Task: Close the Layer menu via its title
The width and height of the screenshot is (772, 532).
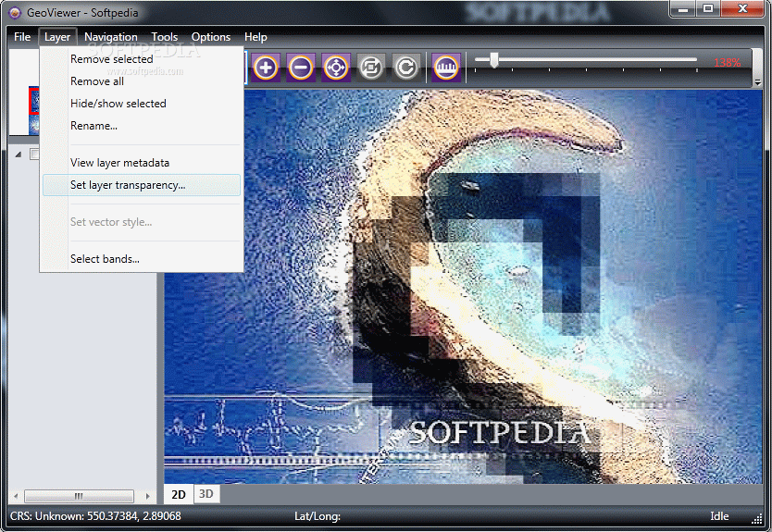Action: point(57,37)
